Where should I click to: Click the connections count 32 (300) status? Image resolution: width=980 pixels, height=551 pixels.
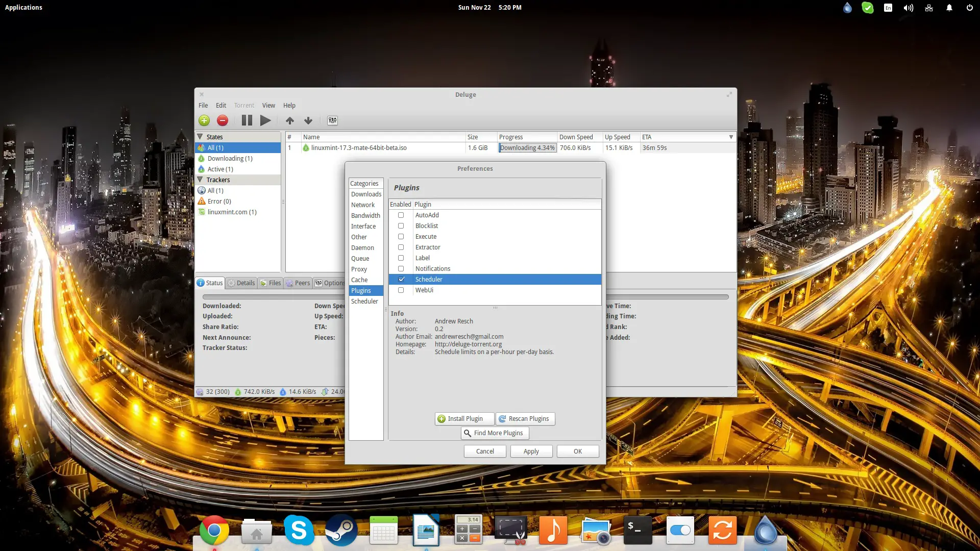pyautogui.click(x=213, y=391)
